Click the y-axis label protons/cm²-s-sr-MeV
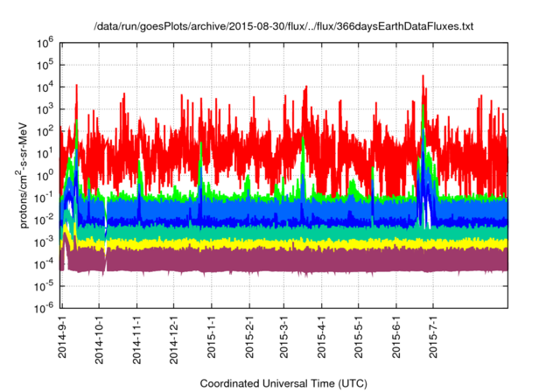This screenshot has width=560, height=392. (22, 175)
